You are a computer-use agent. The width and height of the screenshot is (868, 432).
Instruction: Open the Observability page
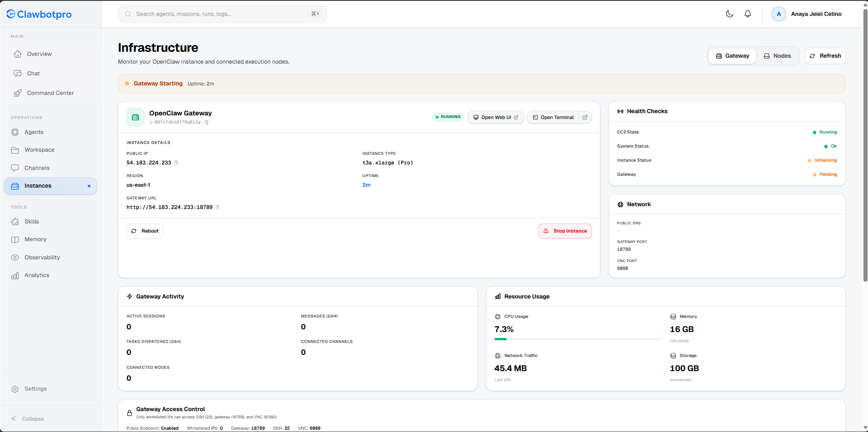42,258
